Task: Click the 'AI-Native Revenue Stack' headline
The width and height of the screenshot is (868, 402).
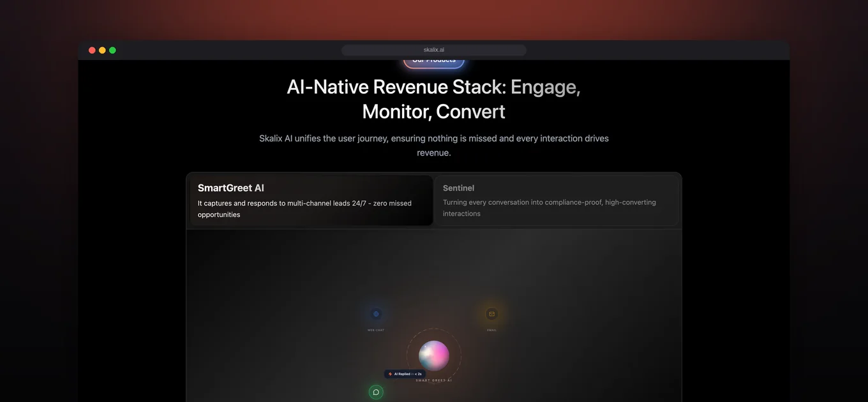Action: pyautogui.click(x=434, y=98)
